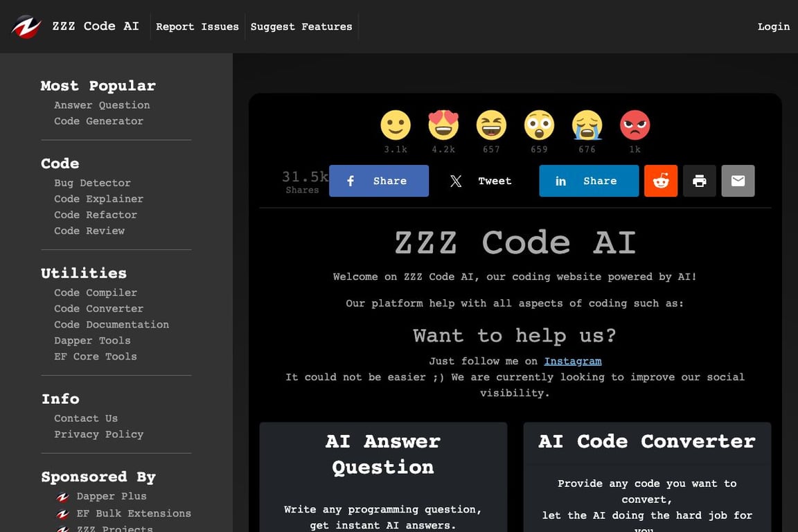
Task: React with the heart-eyes emoji
Action: (443, 125)
